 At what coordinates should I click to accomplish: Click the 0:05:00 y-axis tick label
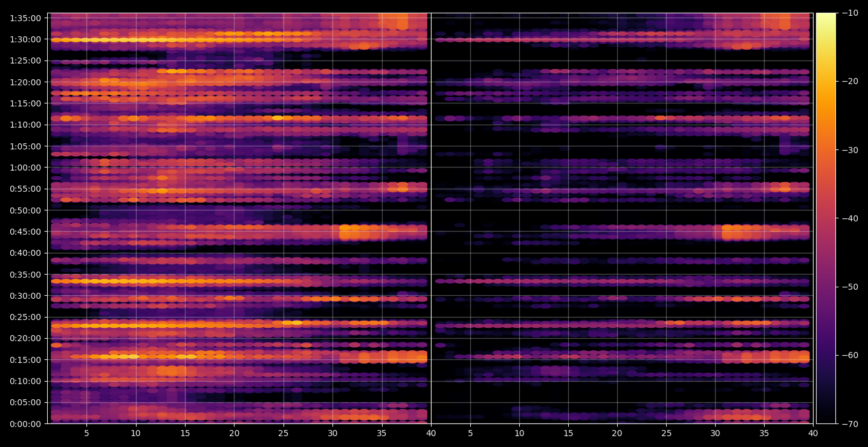pos(25,402)
